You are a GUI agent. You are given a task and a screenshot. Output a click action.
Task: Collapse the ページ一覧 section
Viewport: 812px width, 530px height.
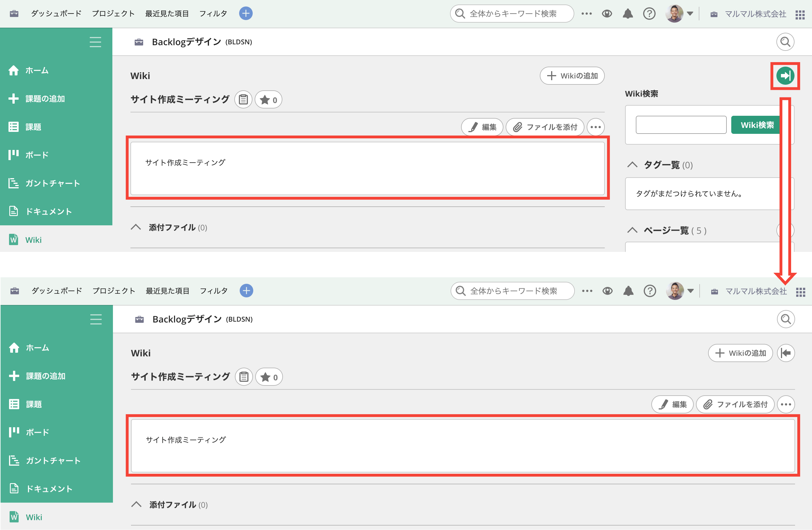coord(632,230)
